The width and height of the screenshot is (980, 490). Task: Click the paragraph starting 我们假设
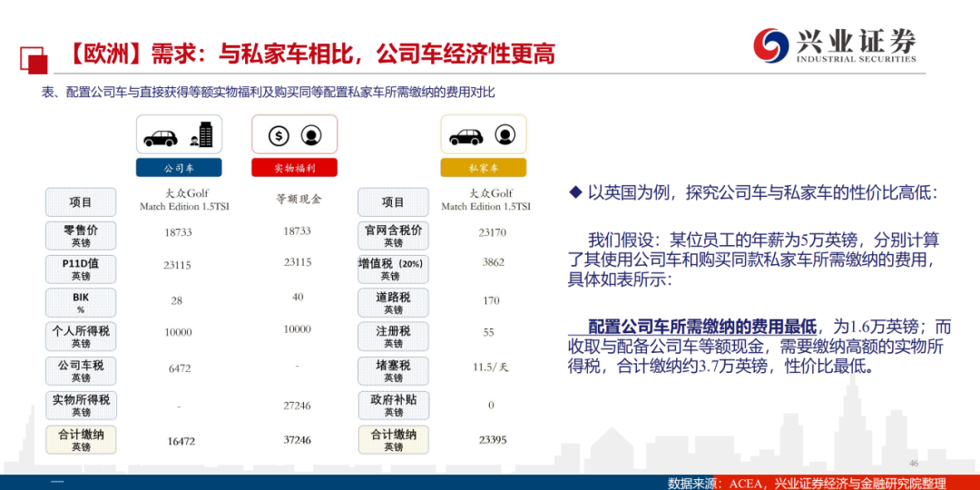(x=754, y=259)
